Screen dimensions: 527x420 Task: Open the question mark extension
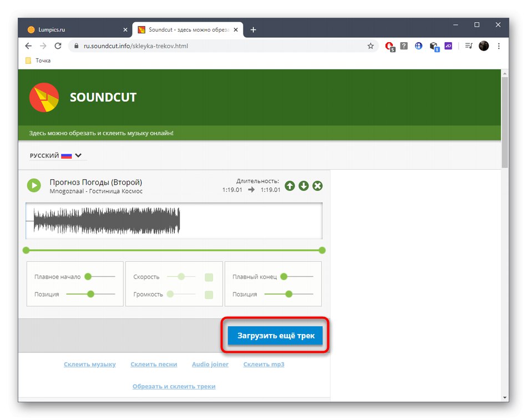coord(404,45)
